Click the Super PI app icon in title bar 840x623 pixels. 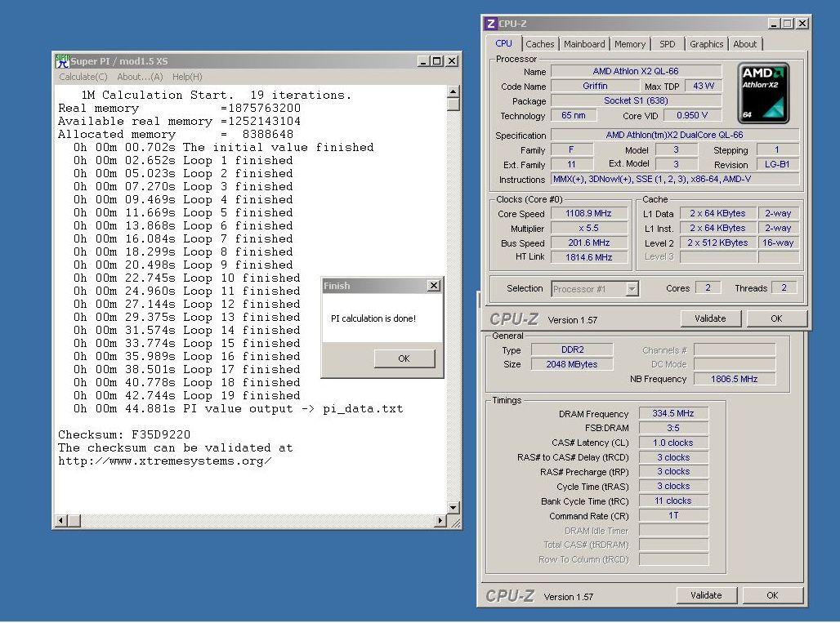click(63, 61)
